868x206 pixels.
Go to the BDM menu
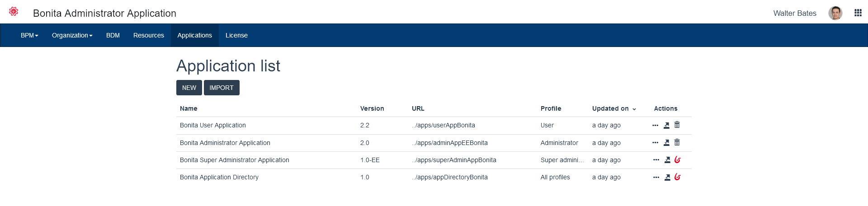click(113, 35)
